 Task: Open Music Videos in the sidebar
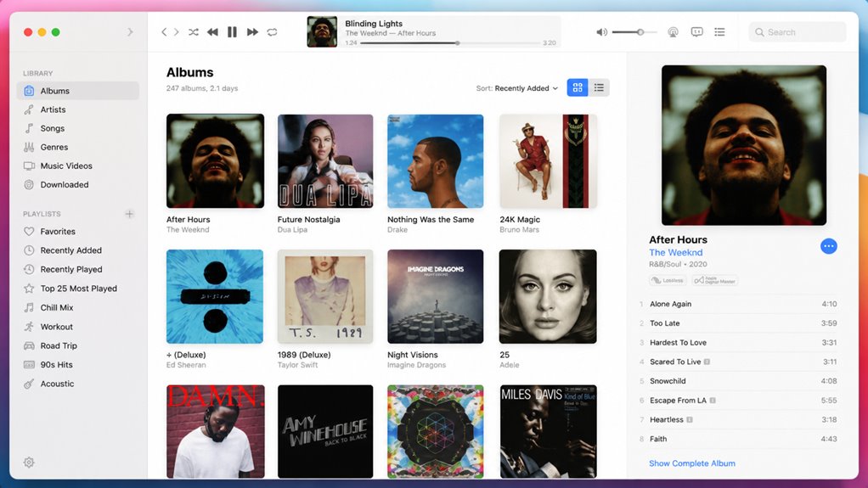point(78,166)
